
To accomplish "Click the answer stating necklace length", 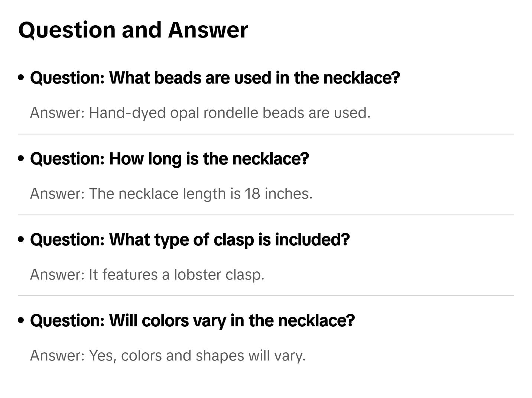I will (x=171, y=193).
